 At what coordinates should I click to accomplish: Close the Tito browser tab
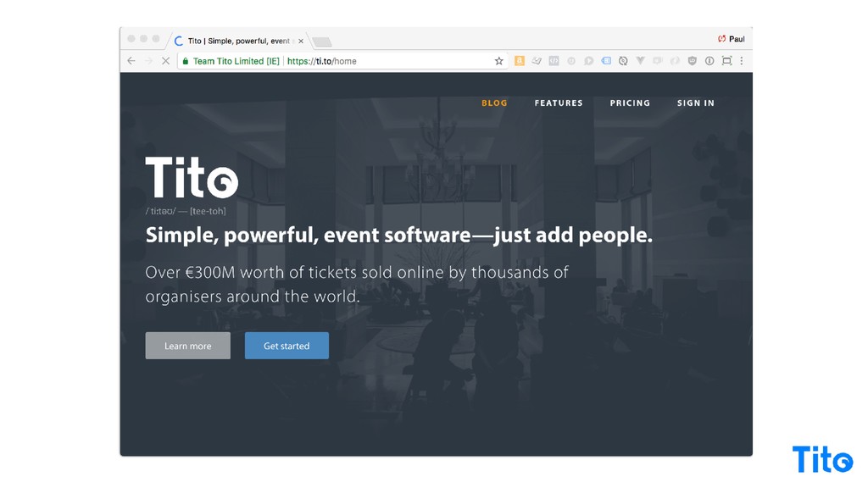click(x=301, y=41)
